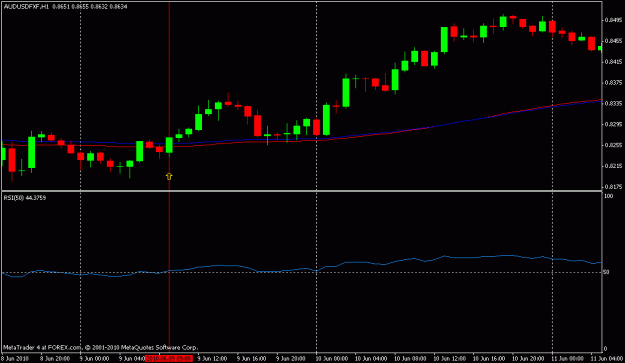Click the 8 Jun 2010 time axis label
625x363 pixels.
pyautogui.click(x=15, y=359)
